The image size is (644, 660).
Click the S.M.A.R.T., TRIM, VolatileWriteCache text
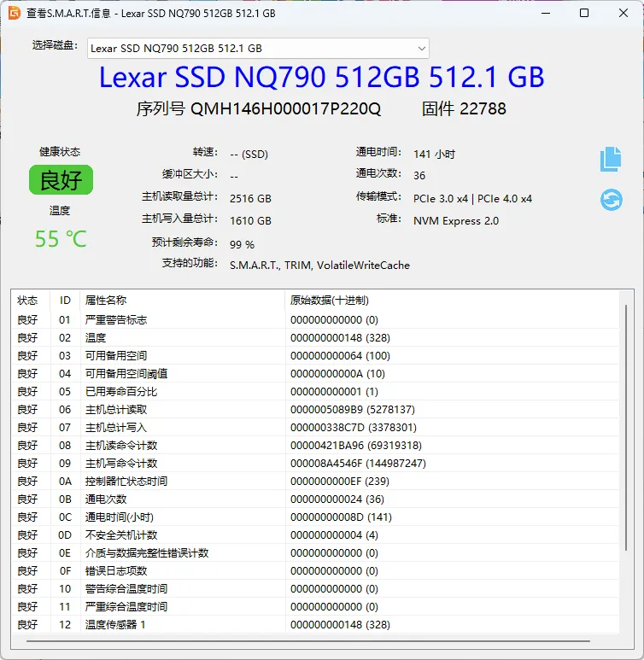pos(319,266)
